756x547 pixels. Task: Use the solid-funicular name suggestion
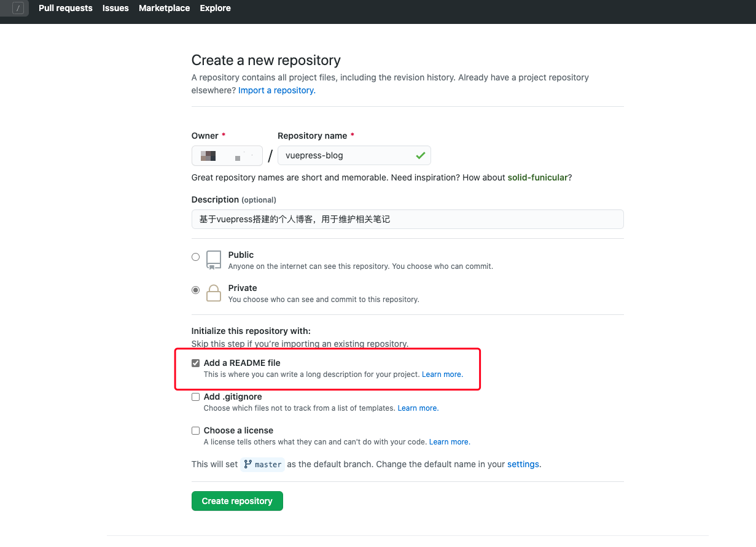tap(537, 178)
